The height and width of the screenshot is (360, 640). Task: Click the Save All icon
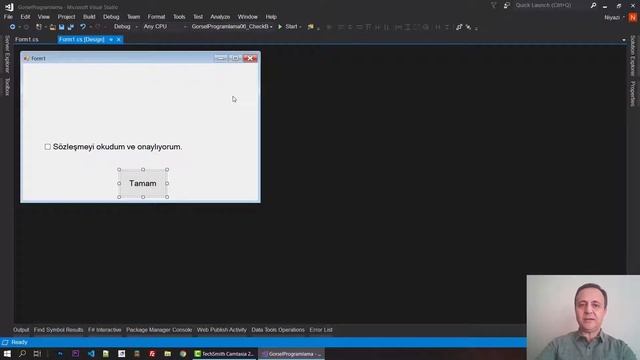(x=71, y=27)
